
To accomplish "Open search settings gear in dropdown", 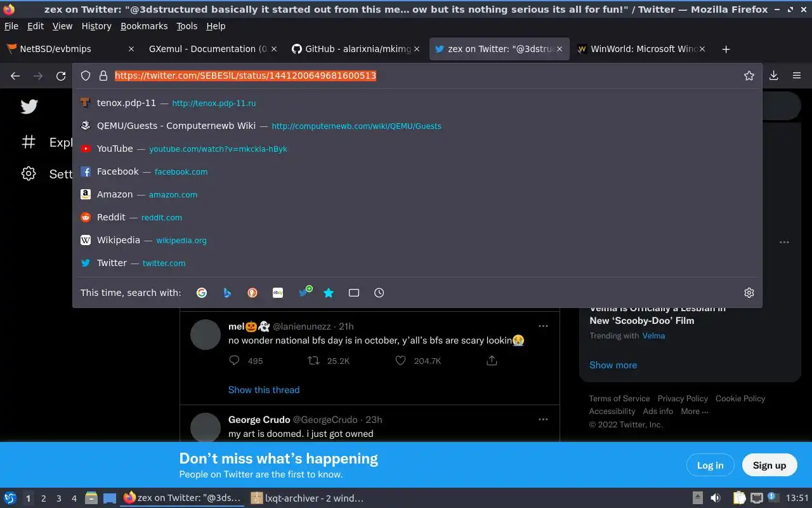I will [749, 293].
